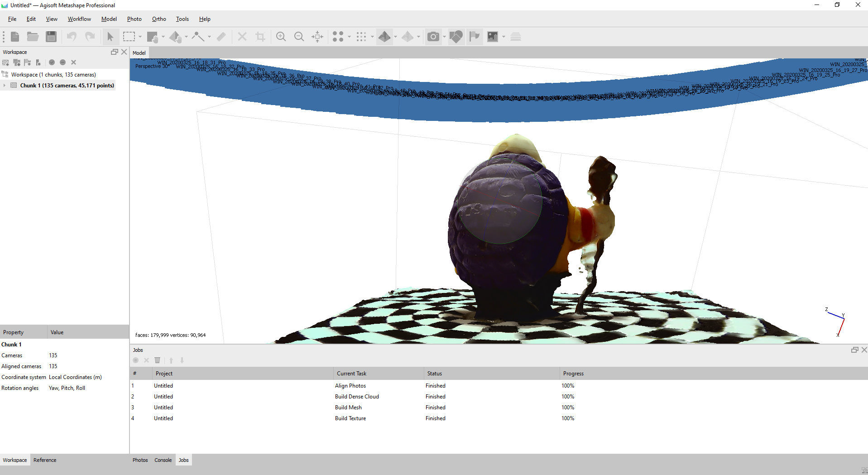Show the tiled model view
Viewport: 868px width, 475px height.
coord(408,37)
